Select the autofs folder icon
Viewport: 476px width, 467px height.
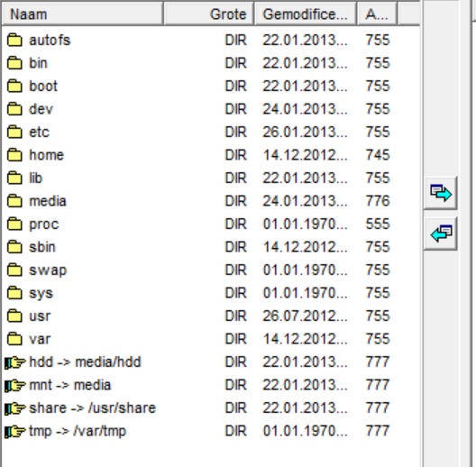click(14, 40)
